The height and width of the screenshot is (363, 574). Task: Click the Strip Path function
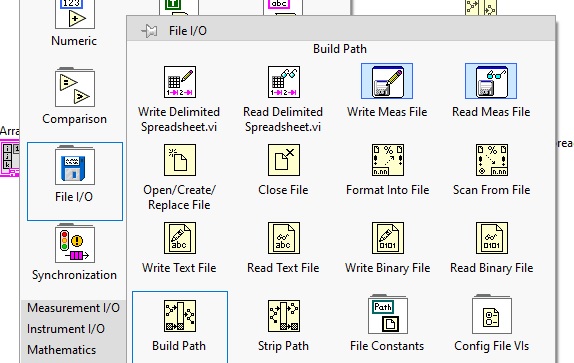pos(284,316)
